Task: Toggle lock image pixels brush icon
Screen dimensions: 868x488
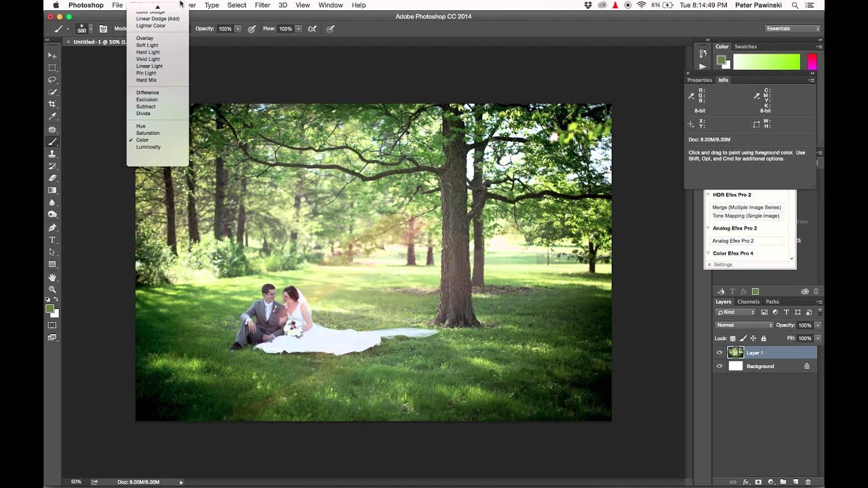Action: tap(743, 338)
